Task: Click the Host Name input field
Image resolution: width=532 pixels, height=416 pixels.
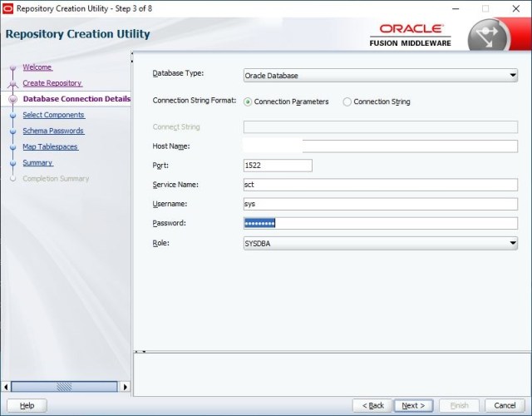Action: point(381,146)
